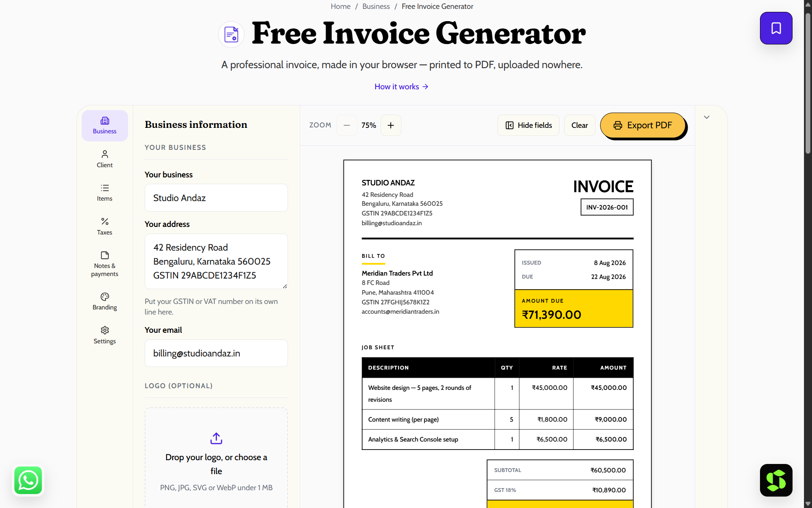Viewport: 812px width, 508px height.
Task: Export the invoice as PDF
Action: click(643, 125)
